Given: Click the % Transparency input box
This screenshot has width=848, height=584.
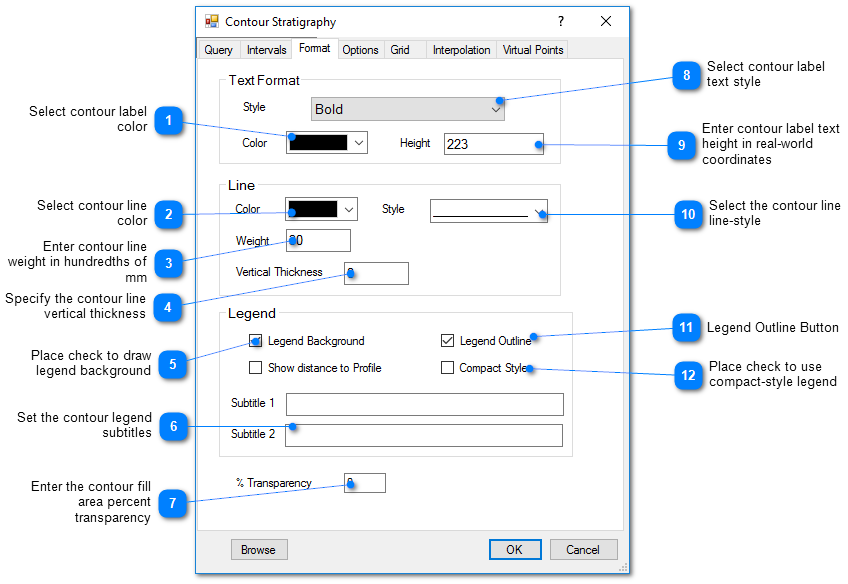Looking at the screenshot, I should [x=365, y=483].
